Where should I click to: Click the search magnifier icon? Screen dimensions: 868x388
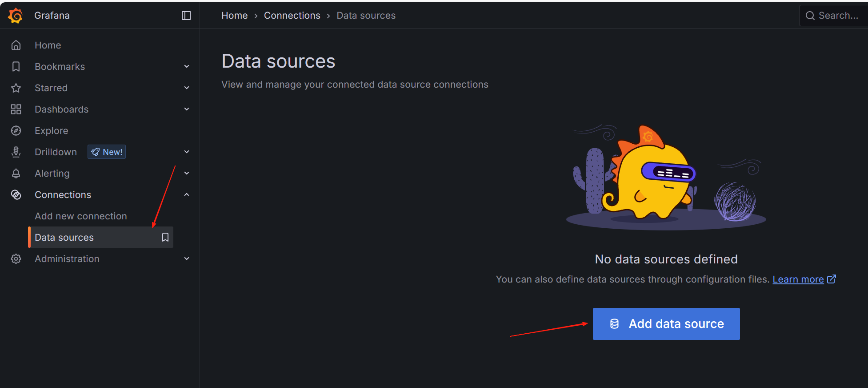tap(810, 16)
